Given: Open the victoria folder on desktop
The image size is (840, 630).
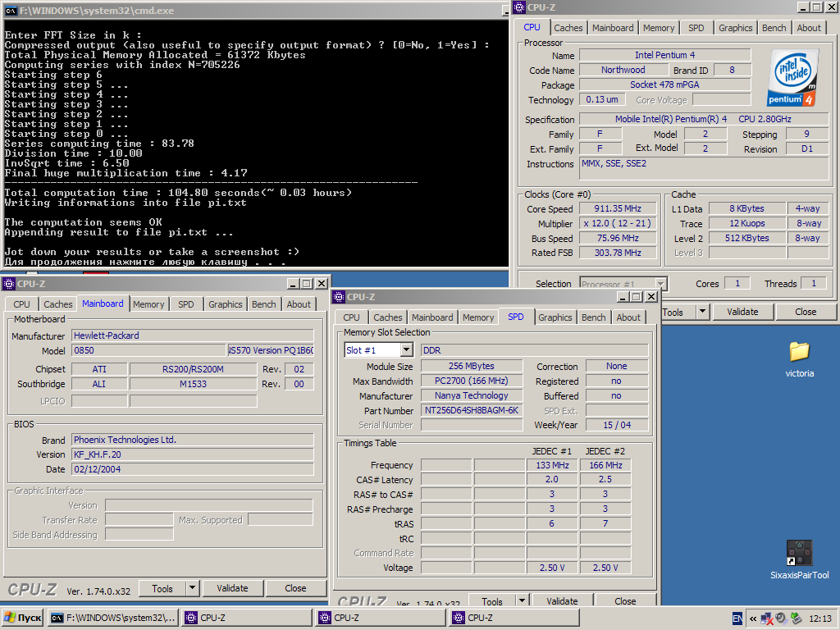Looking at the screenshot, I should click(x=799, y=359).
